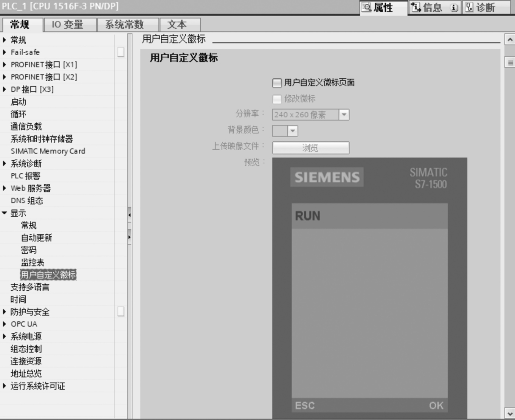Expand the 运行系统许可证 node

(x=4, y=386)
